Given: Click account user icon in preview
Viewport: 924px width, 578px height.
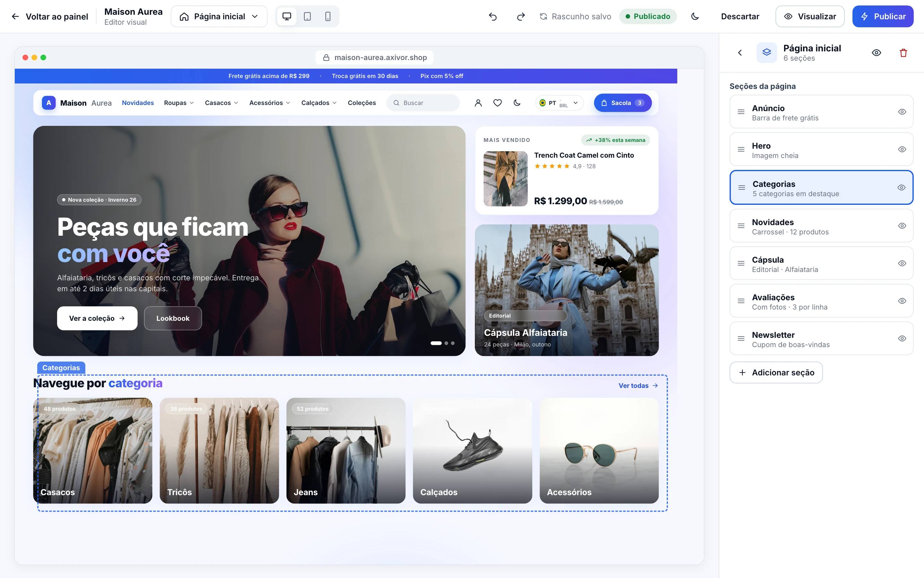Looking at the screenshot, I should tap(478, 103).
